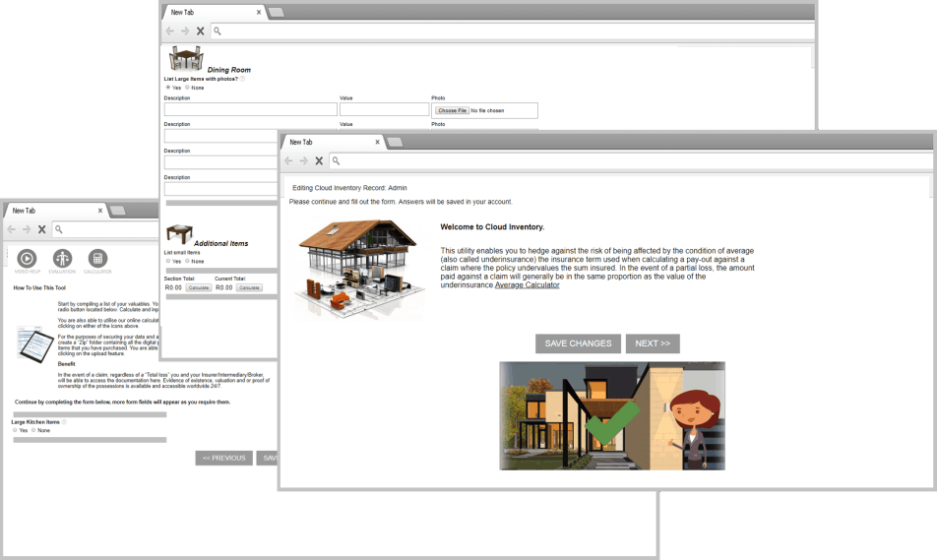
Task: Click address bar in Dining Room window
Action: [x=513, y=31]
